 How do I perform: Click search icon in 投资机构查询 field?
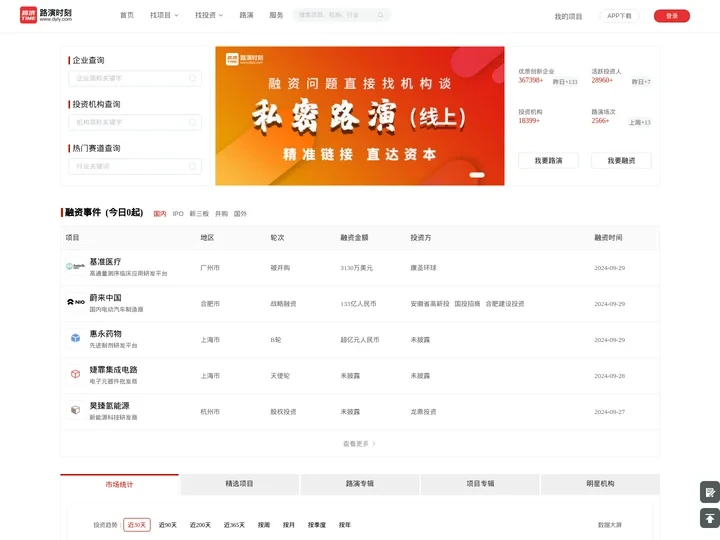pyautogui.click(x=192, y=123)
